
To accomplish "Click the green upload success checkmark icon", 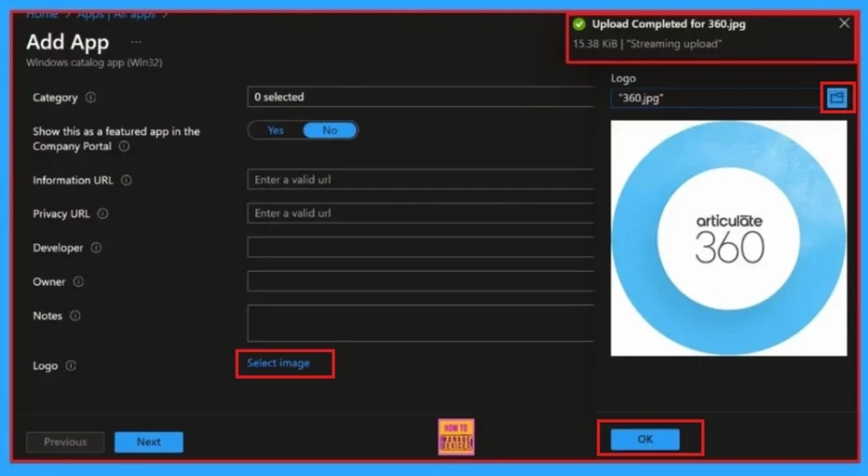I will click(579, 25).
